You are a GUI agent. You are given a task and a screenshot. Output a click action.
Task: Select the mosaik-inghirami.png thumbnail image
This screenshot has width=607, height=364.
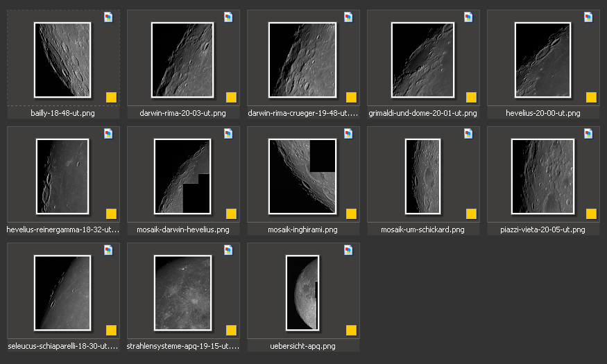pyautogui.click(x=302, y=176)
